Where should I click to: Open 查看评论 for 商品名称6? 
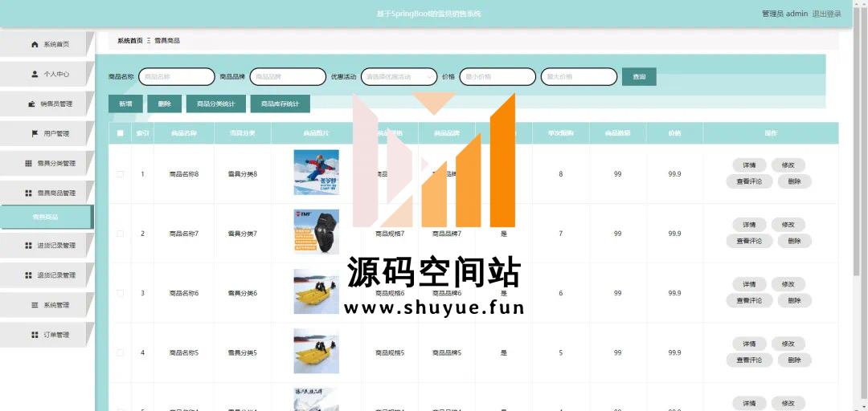pos(750,300)
